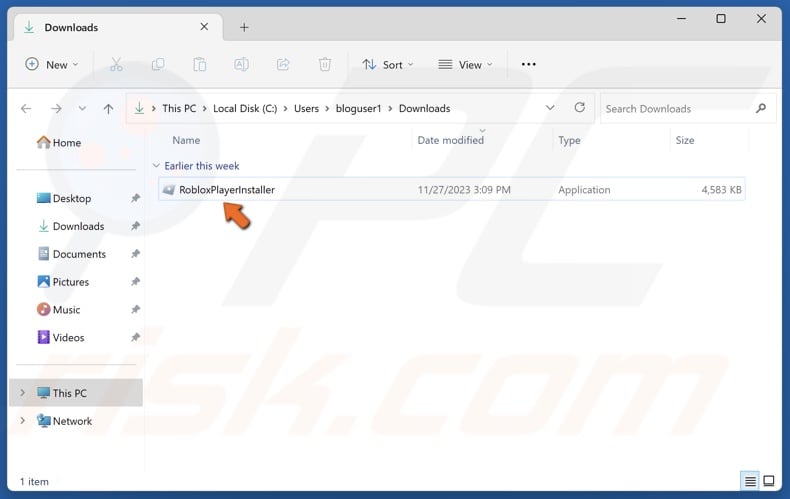Viewport: 790px width, 499px height.
Task: Sort by Size column header
Action: click(685, 140)
